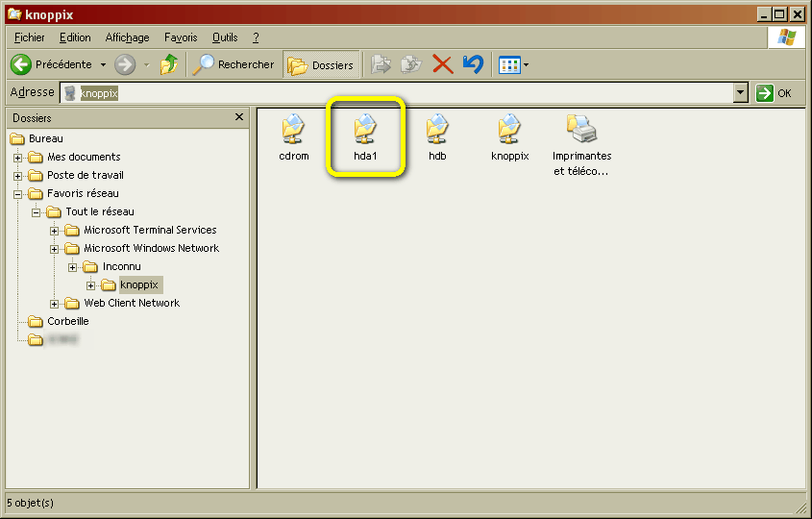Click Mes documents folder icon in tree
Screen dimensions: 812x519
[x=36, y=157]
